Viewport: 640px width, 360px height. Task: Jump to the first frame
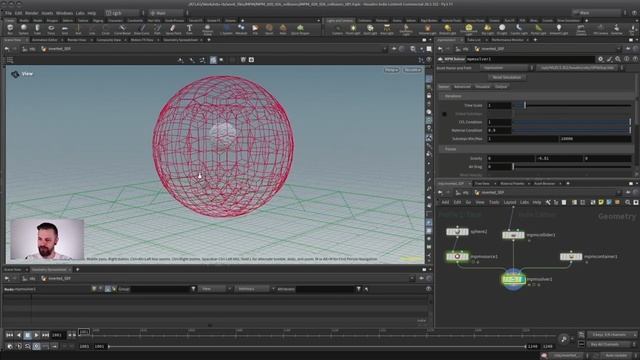click(x=9, y=335)
